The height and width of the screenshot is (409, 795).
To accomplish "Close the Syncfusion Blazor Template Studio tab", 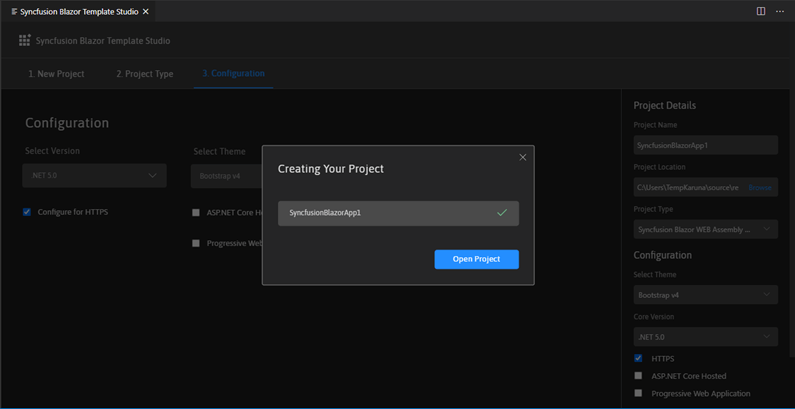I will coord(146,12).
